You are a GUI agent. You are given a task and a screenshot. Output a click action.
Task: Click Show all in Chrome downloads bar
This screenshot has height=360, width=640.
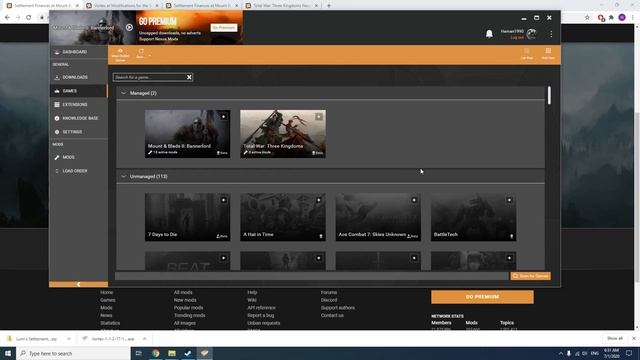615,338
